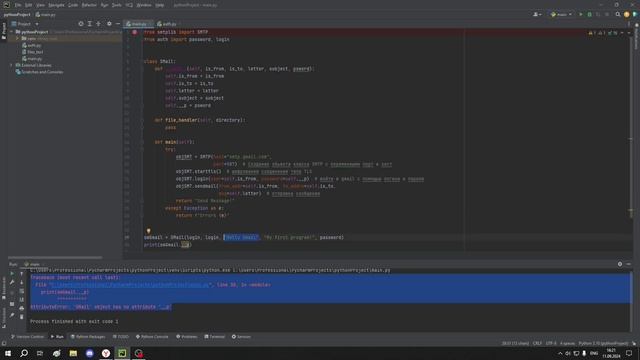Open the Run tool window button

(57, 337)
